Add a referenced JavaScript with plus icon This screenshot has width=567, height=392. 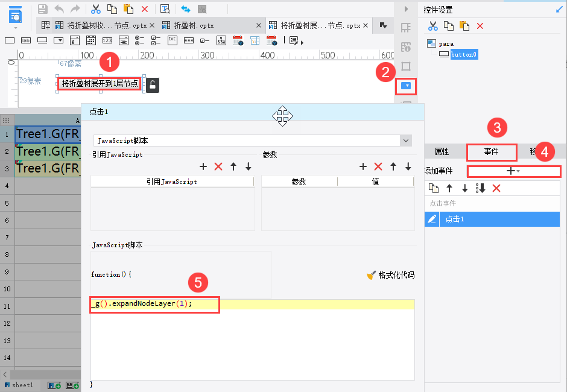203,166
